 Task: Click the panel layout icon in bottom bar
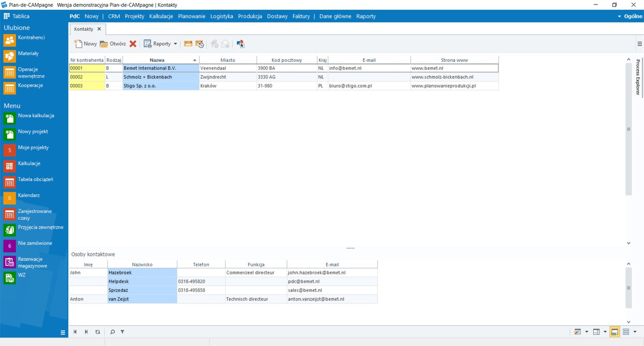(596, 332)
